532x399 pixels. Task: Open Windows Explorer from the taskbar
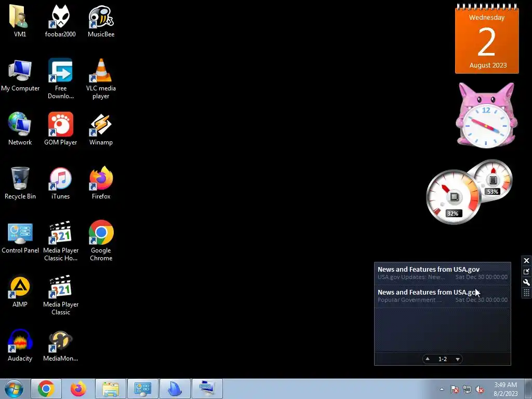(111, 389)
